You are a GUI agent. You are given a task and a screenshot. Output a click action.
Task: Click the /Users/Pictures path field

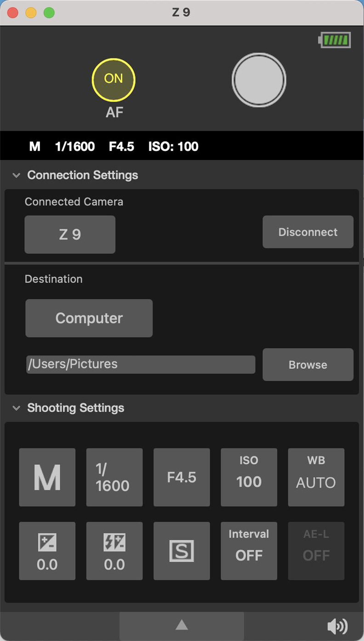click(x=140, y=364)
